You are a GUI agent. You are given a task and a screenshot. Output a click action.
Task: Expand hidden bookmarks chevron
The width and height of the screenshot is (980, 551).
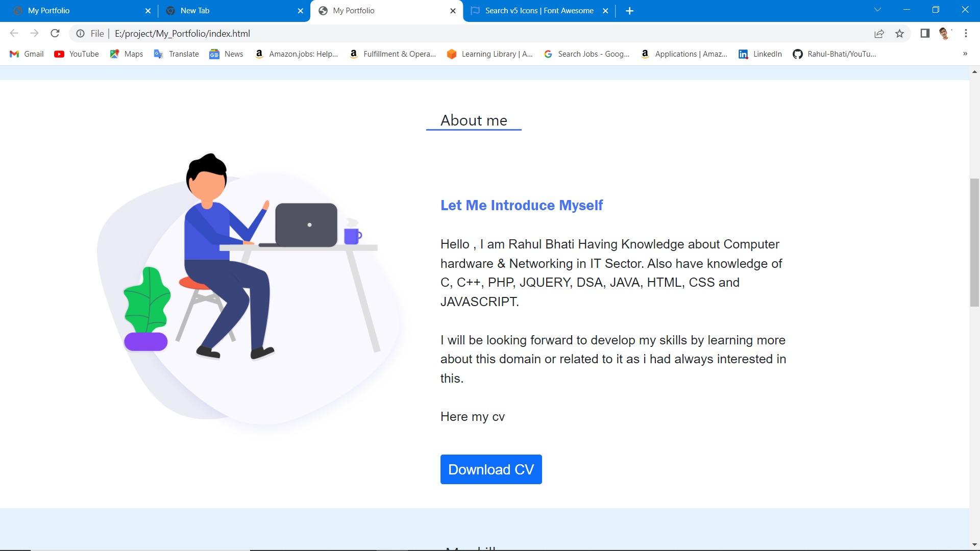[x=965, y=54]
